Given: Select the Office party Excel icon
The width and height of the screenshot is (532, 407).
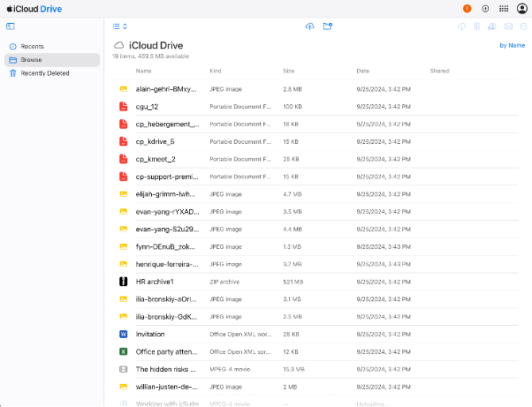Looking at the screenshot, I should pyautogui.click(x=123, y=351).
